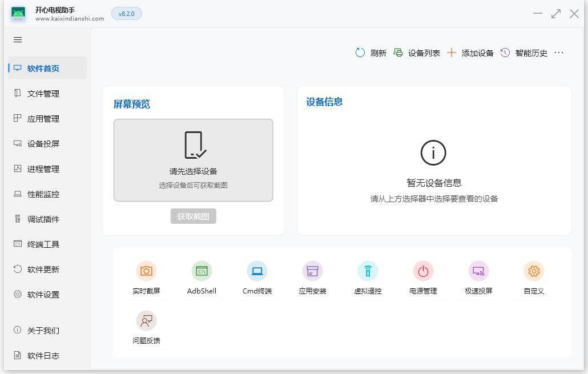588x374 pixels.
Task: Open the 自定义 gear shortcut icon
Action: (x=534, y=271)
